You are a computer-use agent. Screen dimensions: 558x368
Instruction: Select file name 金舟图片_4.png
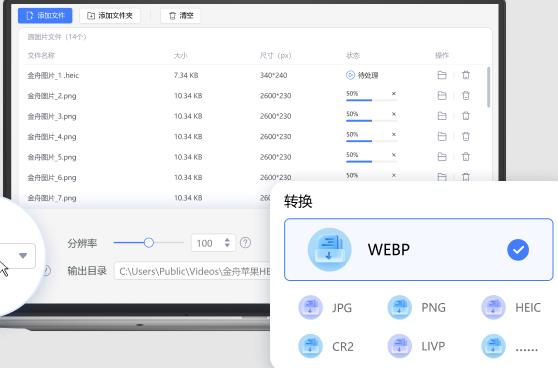[52, 137]
